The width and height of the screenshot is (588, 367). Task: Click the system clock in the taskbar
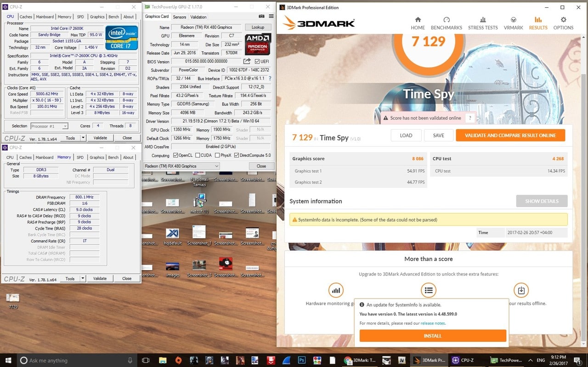coord(559,360)
